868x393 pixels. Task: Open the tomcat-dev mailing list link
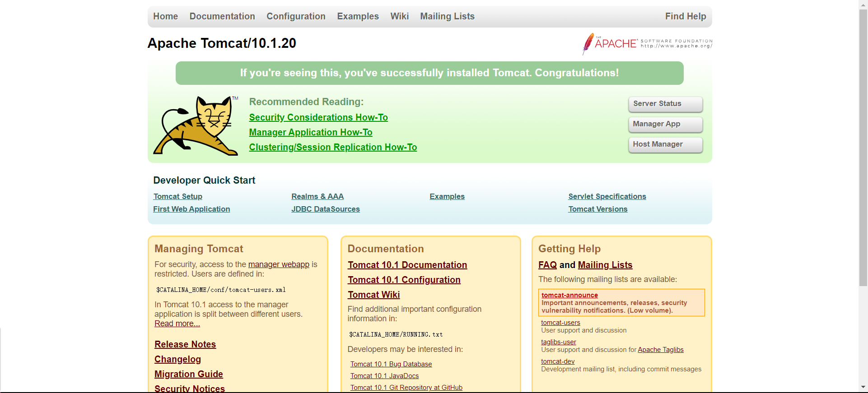[x=558, y=361]
